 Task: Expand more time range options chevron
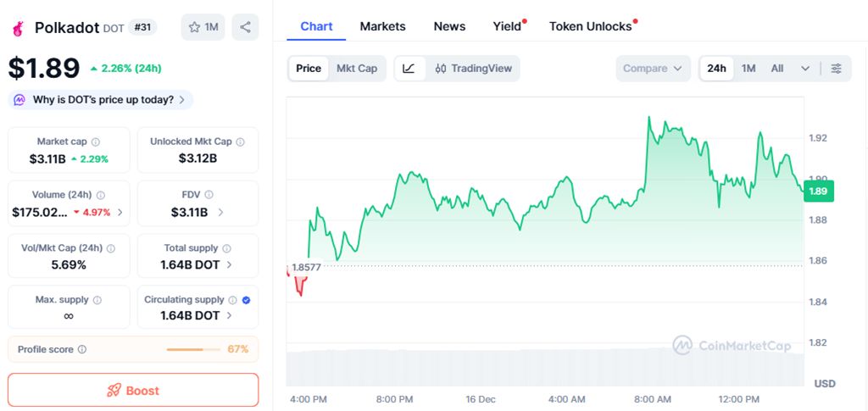pyautogui.click(x=805, y=69)
